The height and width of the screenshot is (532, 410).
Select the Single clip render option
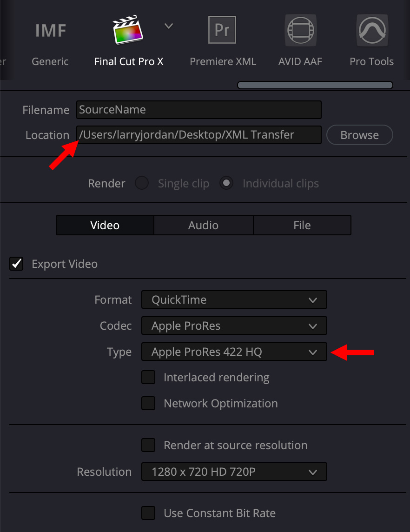142,183
